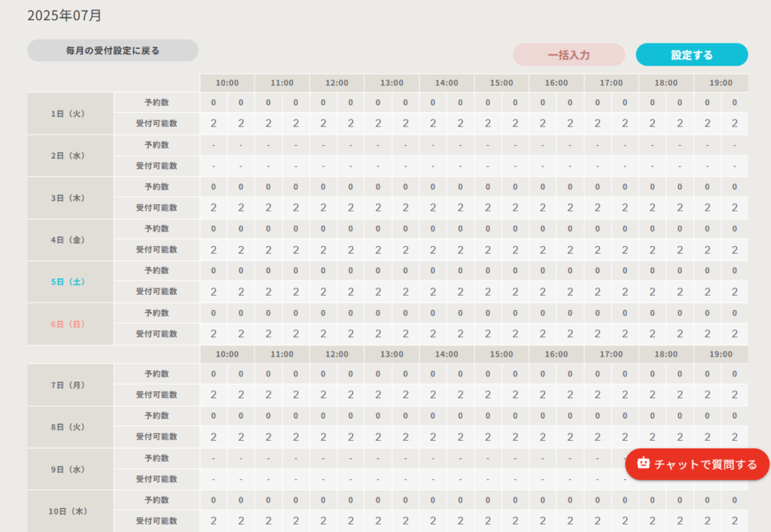The width and height of the screenshot is (771, 532).
Task: Click 8日 予約数 first cell under 10:00
Action: pyautogui.click(x=214, y=415)
